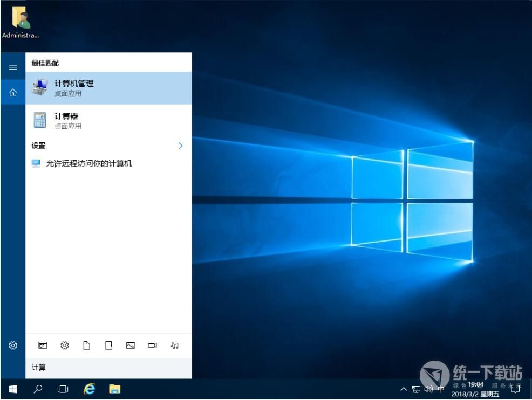Click the calculator app icon

click(40, 120)
